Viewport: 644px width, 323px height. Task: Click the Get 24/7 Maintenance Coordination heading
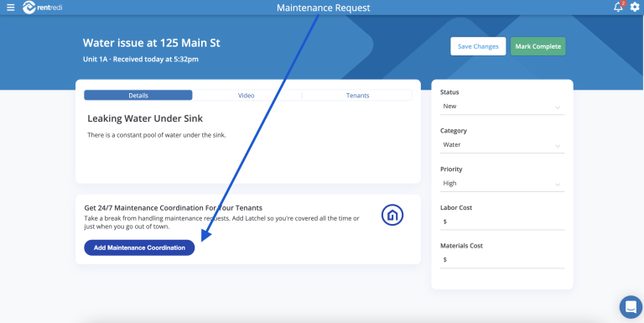(x=174, y=208)
